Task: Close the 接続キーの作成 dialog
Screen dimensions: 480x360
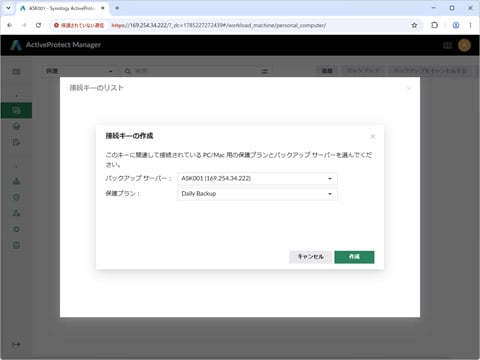Action: point(373,136)
